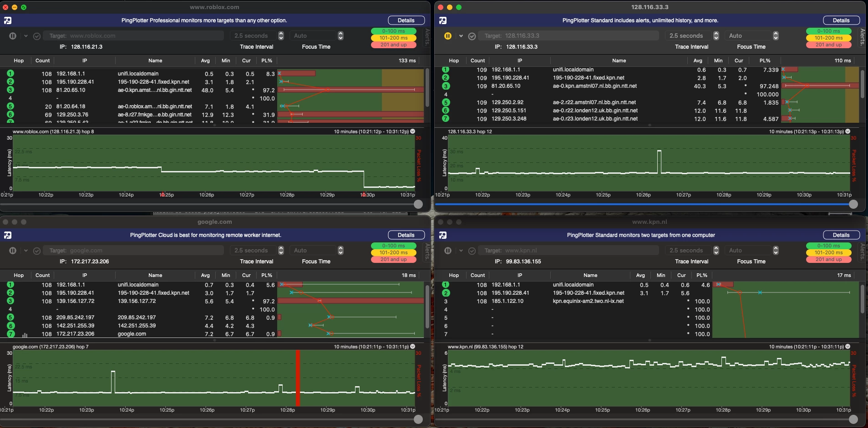Select hop 6 circle in the www.roblox.com trace
The image size is (868, 428).
coord(10,115)
